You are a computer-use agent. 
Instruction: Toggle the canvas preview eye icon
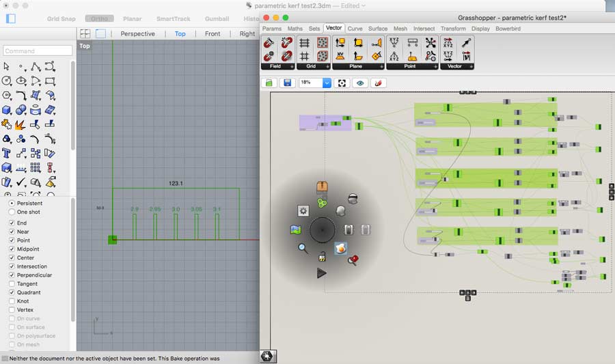(x=360, y=83)
